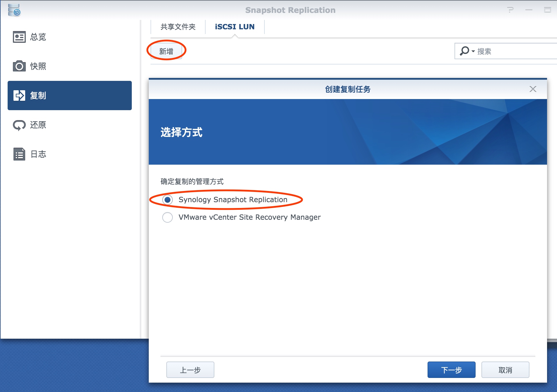The image size is (557, 392).
Task: Click the 日志 label in sidebar
Action: click(38, 154)
